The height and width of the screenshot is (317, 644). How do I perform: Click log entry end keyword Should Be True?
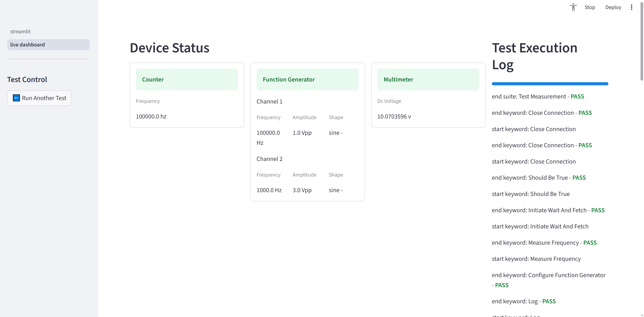point(539,178)
